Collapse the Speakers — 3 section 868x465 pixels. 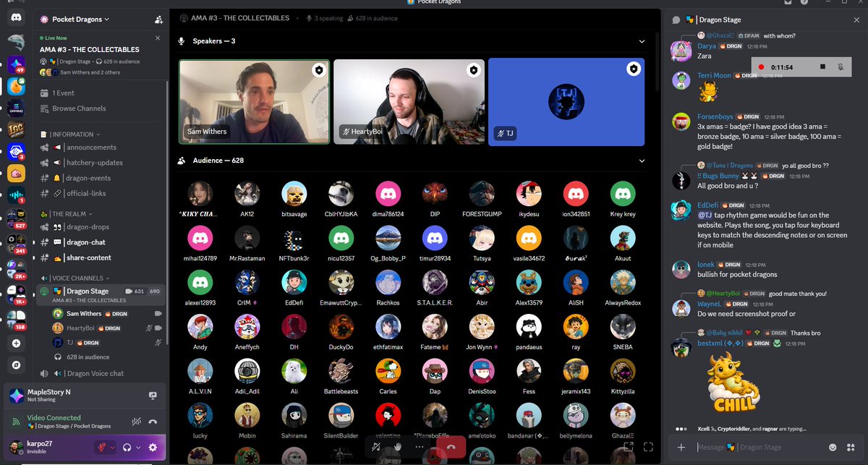(x=642, y=41)
